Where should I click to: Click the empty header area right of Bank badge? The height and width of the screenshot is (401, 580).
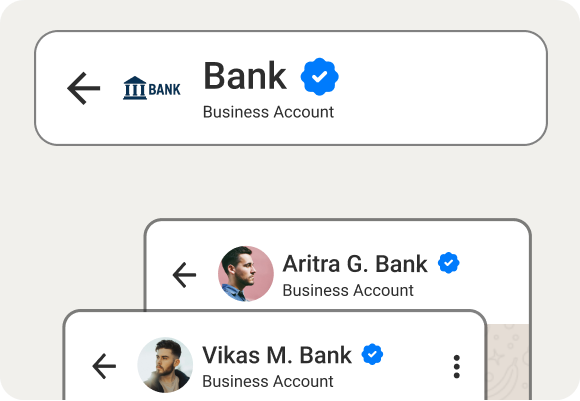440,88
